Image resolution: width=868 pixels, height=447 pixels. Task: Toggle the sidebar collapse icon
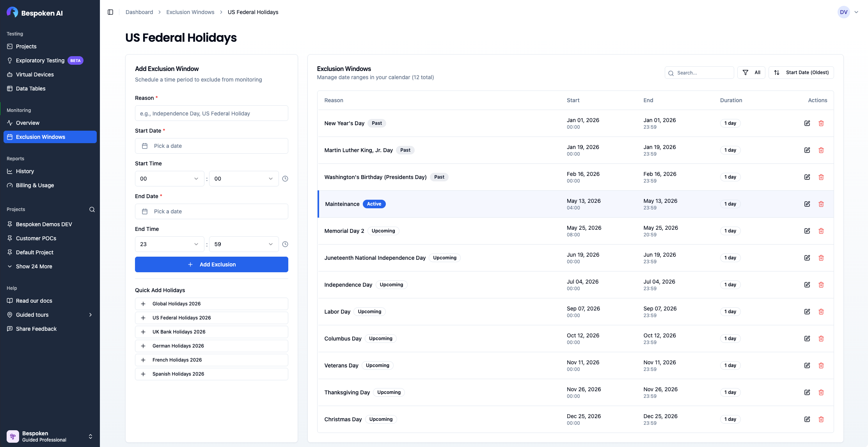(x=110, y=12)
